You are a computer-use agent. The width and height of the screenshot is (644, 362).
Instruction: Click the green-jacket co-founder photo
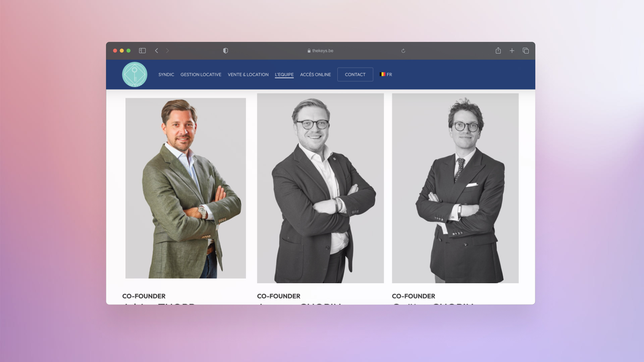coord(185,188)
